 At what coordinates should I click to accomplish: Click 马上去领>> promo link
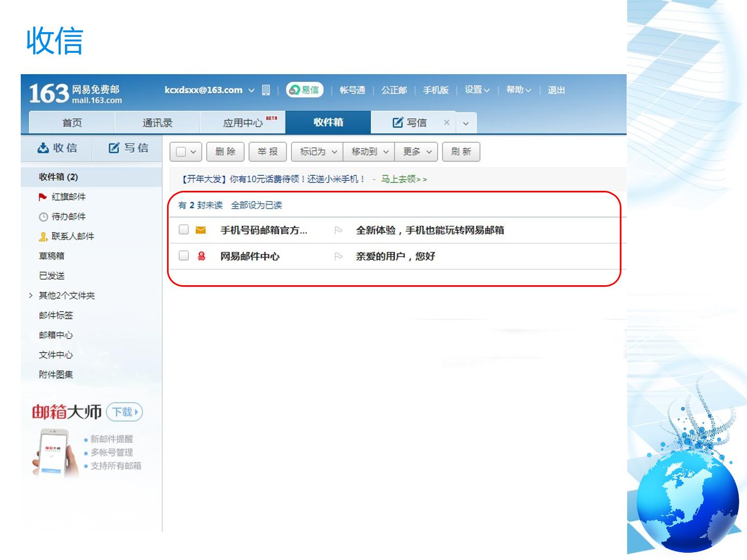pos(404,179)
